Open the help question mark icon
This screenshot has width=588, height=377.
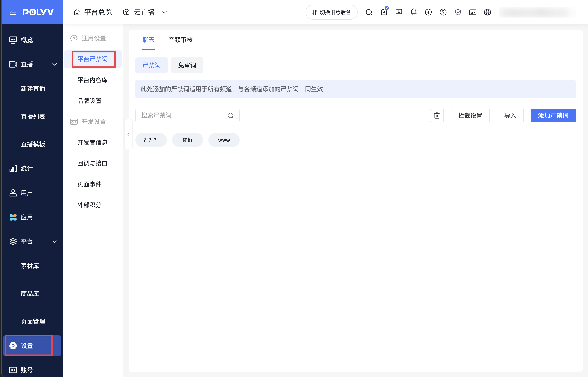[x=443, y=12]
